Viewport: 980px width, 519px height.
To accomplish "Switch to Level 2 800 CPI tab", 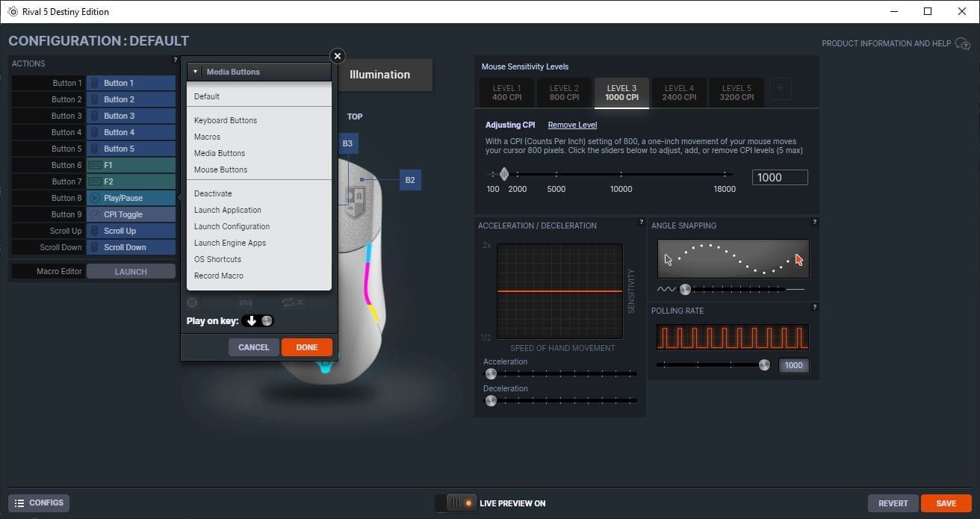I will click(564, 93).
